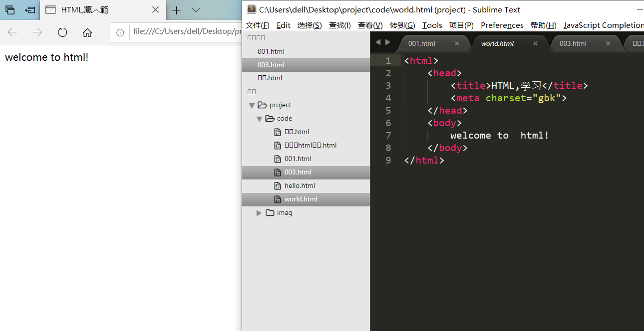Open the Preferences menu
The image size is (644, 331).
(502, 25)
